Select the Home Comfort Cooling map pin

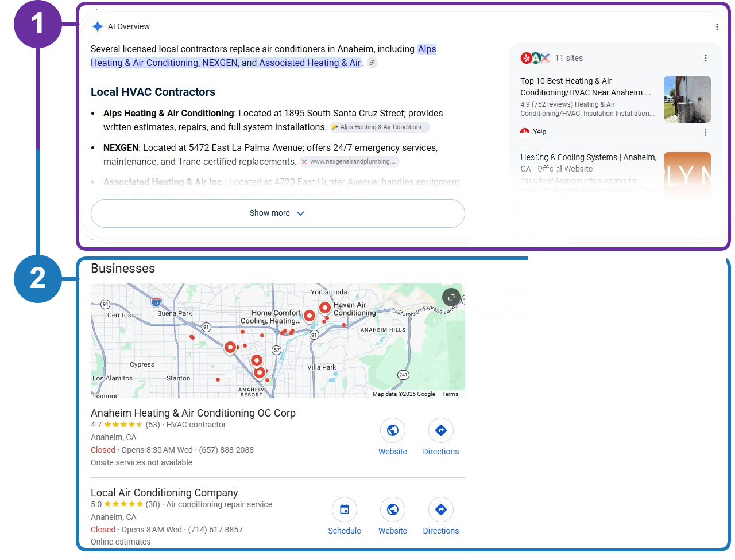click(310, 316)
